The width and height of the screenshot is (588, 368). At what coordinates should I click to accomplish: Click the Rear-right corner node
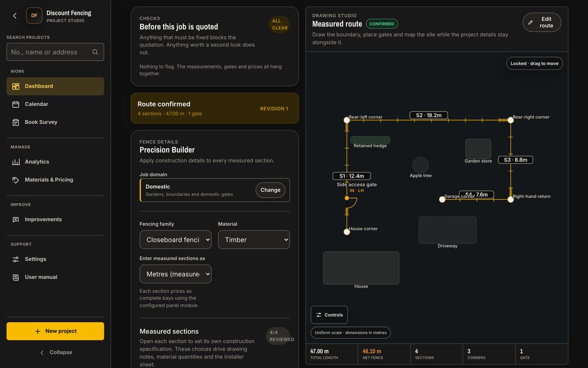tap(511, 120)
